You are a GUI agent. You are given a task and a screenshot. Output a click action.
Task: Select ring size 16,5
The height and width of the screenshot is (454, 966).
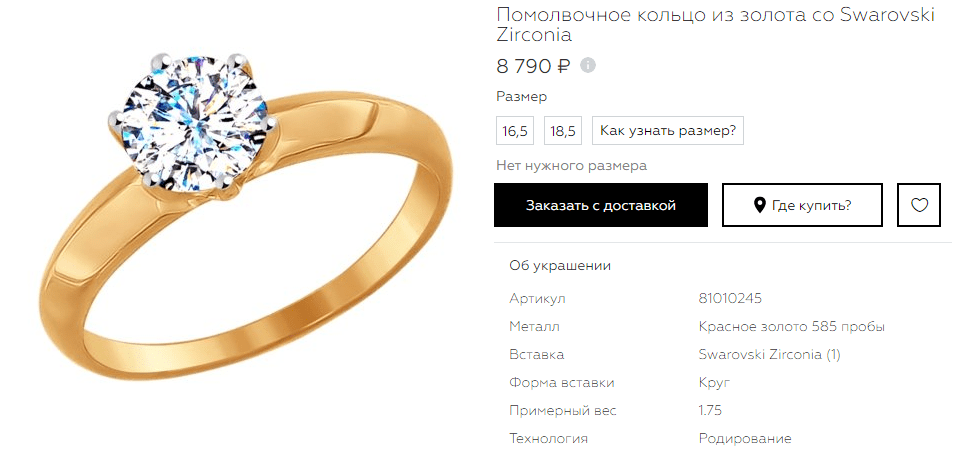click(515, 131)
